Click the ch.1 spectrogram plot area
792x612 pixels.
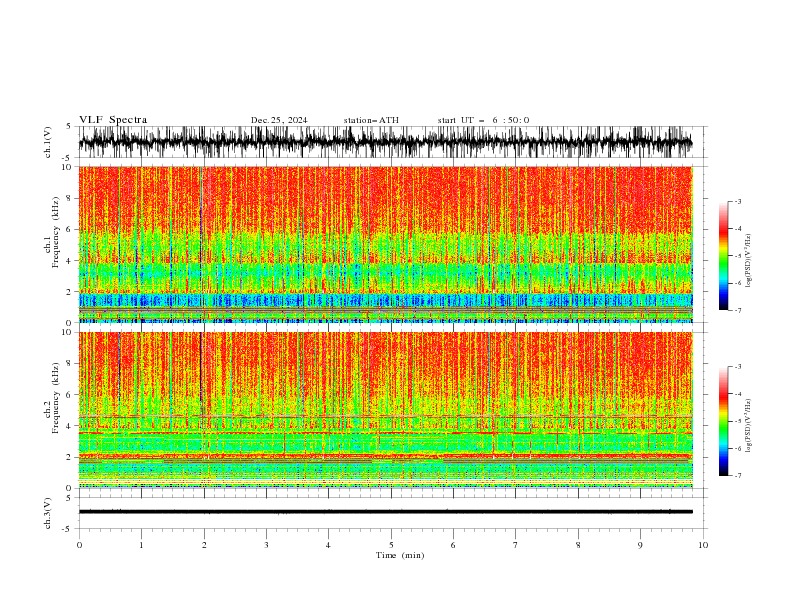tap(385, 244)
